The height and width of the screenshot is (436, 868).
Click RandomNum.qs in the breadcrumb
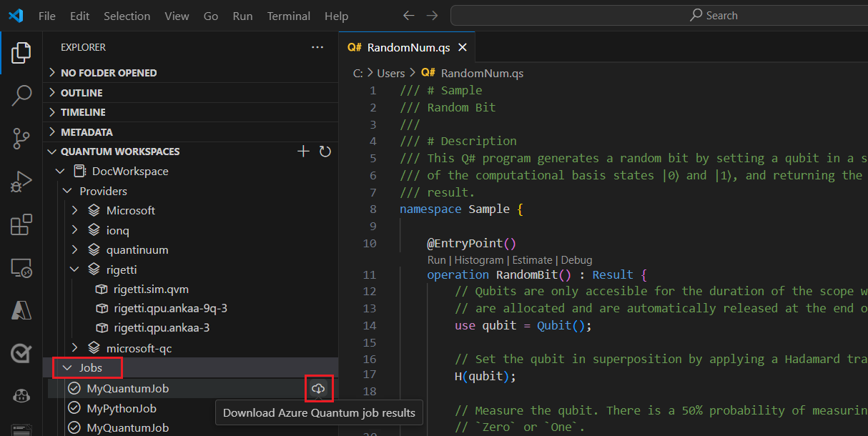tap(482, 73)
